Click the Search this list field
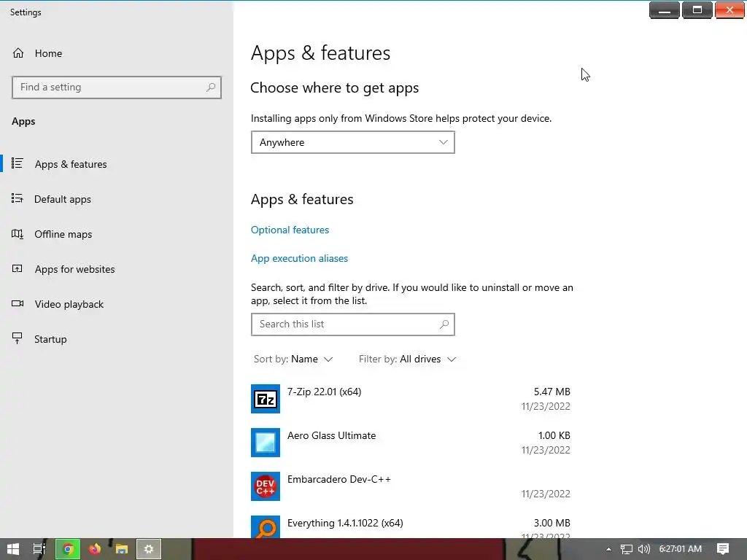Image resolution: width=747 pixels, height=560 pixels. [353, 324]
